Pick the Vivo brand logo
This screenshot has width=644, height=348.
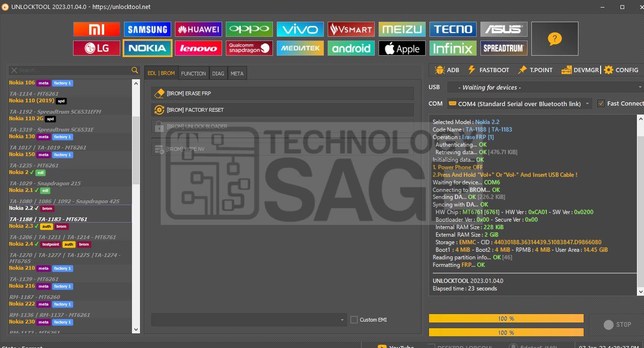click(300, 29)
